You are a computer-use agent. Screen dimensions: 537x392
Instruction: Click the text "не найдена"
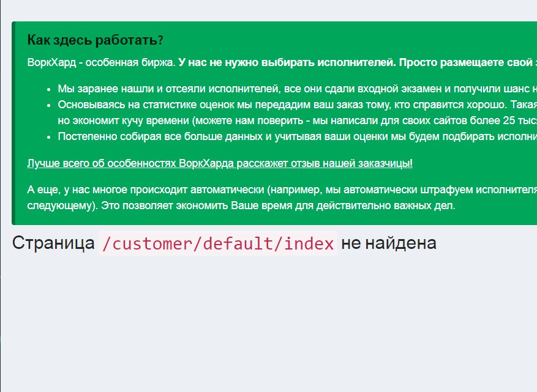[389, 243]
